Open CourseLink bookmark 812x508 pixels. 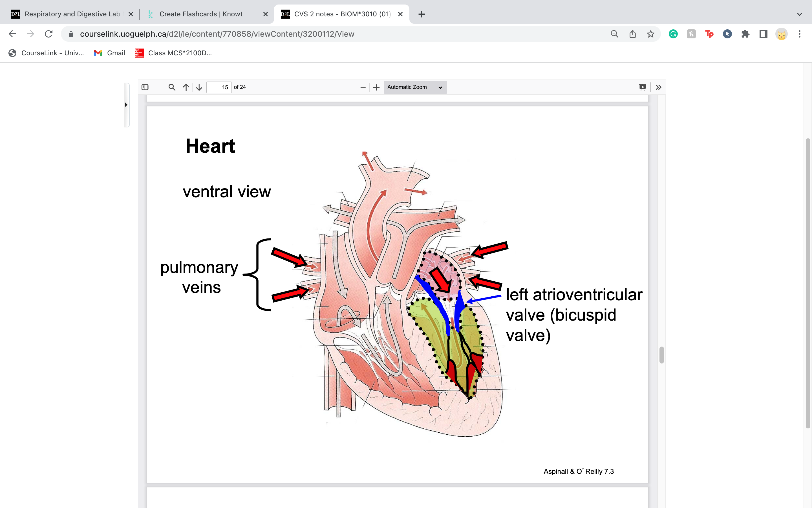(x=46, y=53)
